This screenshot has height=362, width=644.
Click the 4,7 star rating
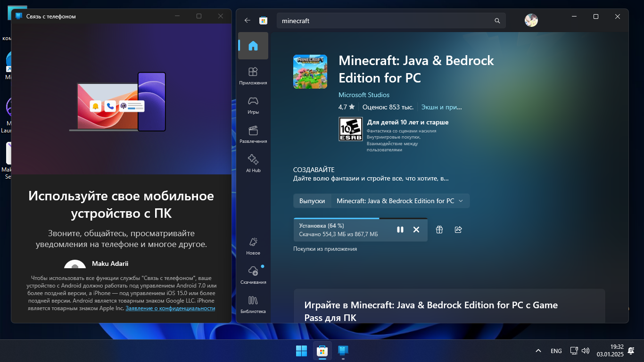point(347,107)
